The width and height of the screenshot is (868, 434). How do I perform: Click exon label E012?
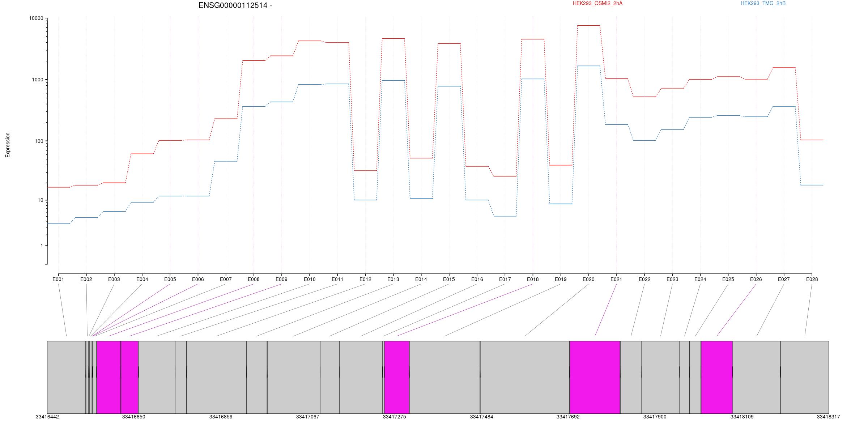(365, 279)
